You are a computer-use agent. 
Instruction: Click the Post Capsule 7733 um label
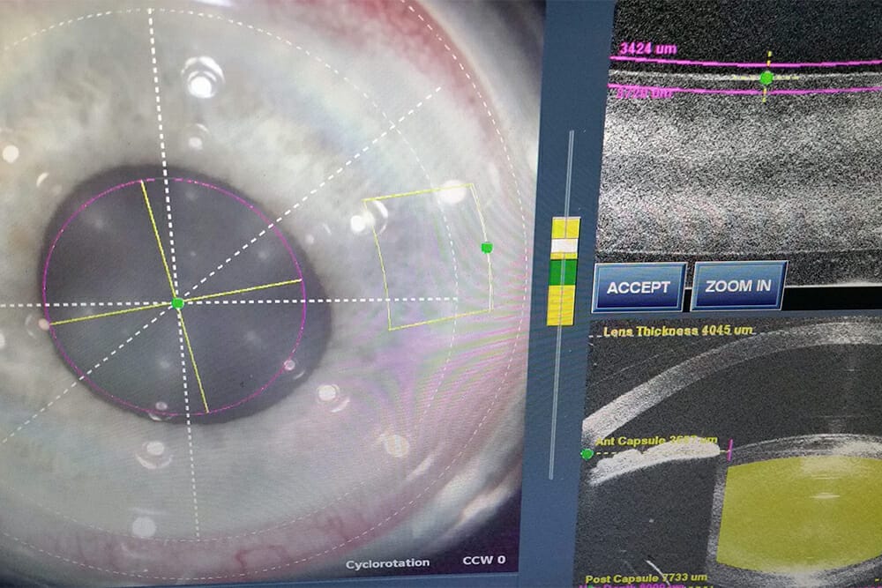click(646, 578)
